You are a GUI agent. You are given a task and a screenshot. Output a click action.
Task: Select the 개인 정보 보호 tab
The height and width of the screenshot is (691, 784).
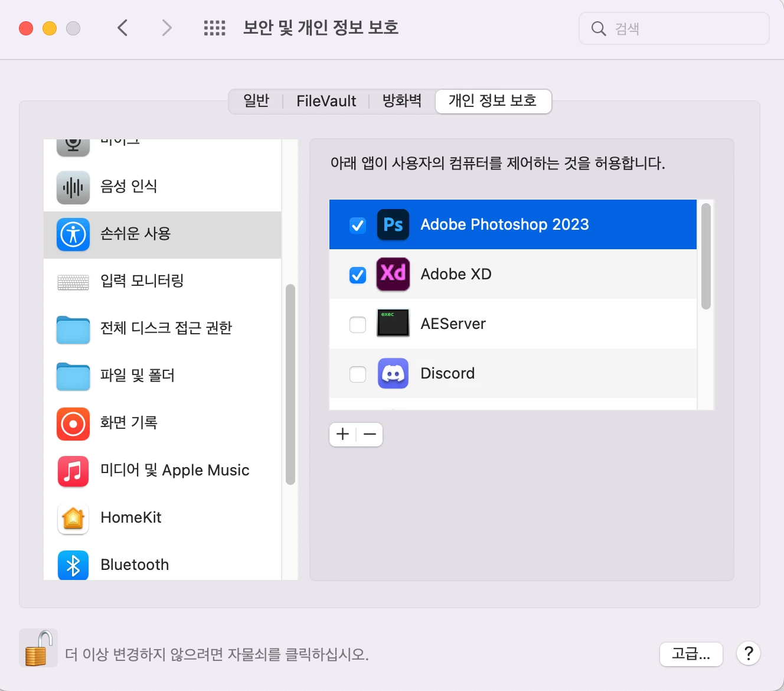coord(493,101)
